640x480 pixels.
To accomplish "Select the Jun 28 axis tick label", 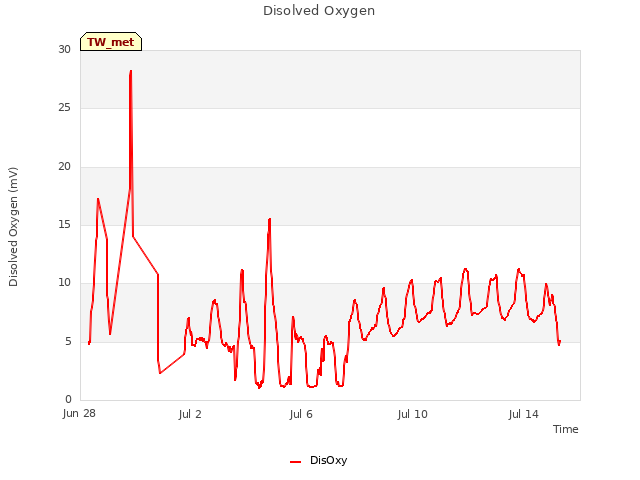I will [79, 413].
